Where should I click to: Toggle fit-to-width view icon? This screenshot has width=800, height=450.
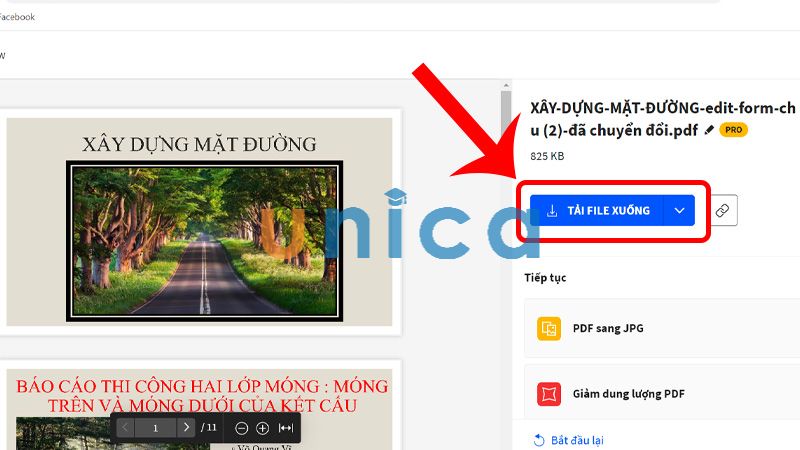coord(286,428)
